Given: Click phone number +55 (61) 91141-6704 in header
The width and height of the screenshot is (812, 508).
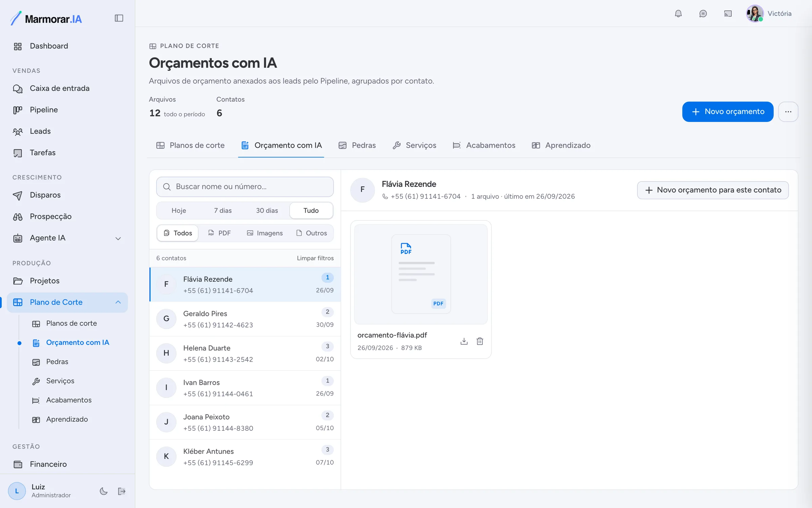Looking at the screenshot, I should (x=425, y=196).
